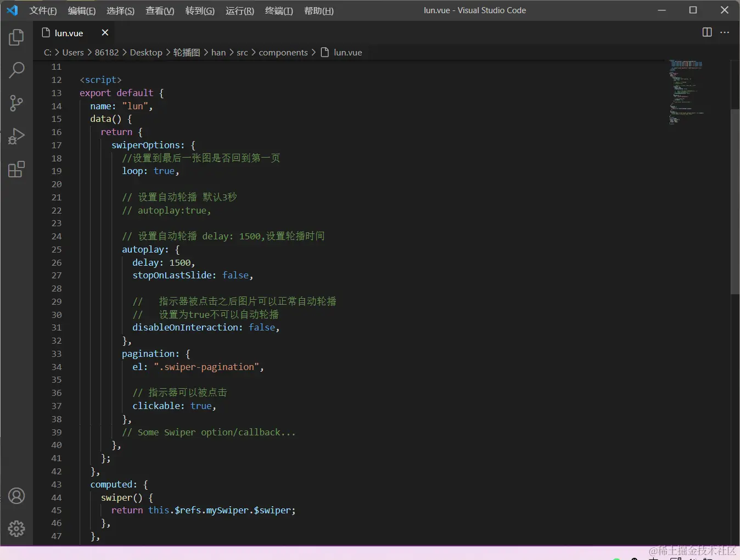This screenshot has height=560, width=740.
Task: Open the 查看(V) menu
Action: point(160,11)
